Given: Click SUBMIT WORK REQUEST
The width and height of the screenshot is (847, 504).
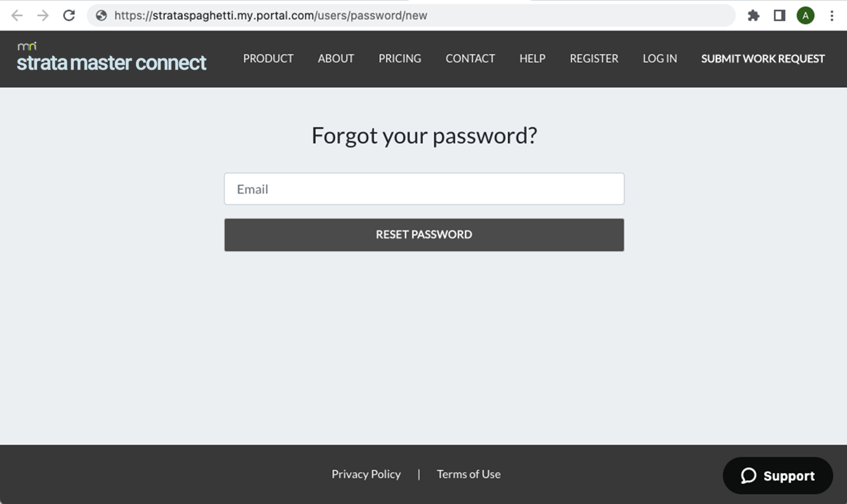Looking at the screenshot, I should point(763,59).
